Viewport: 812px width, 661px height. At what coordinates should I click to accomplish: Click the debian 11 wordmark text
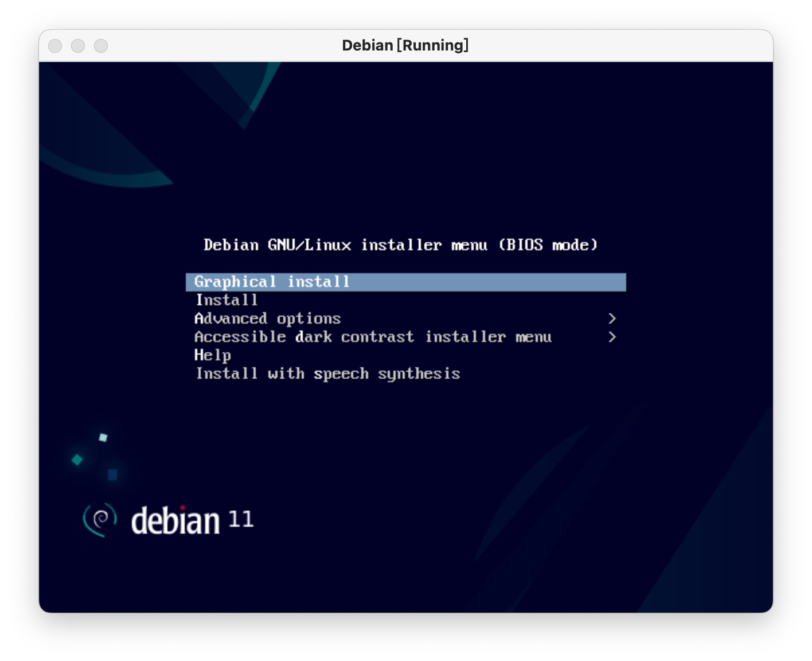click(x=192, y=520)
